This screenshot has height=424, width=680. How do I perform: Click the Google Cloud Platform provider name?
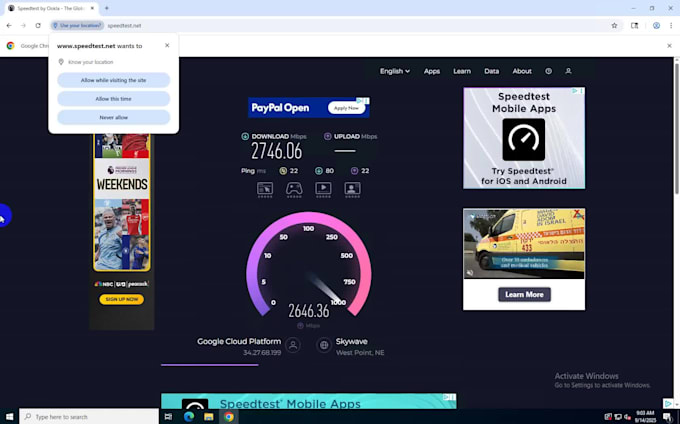pos(239,342)
